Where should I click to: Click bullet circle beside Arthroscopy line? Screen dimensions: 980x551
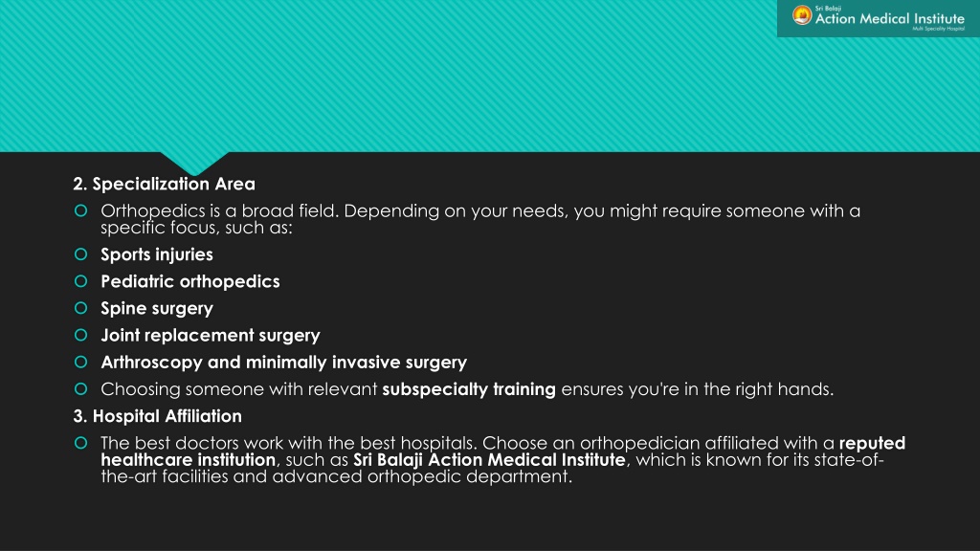[80, 362]
